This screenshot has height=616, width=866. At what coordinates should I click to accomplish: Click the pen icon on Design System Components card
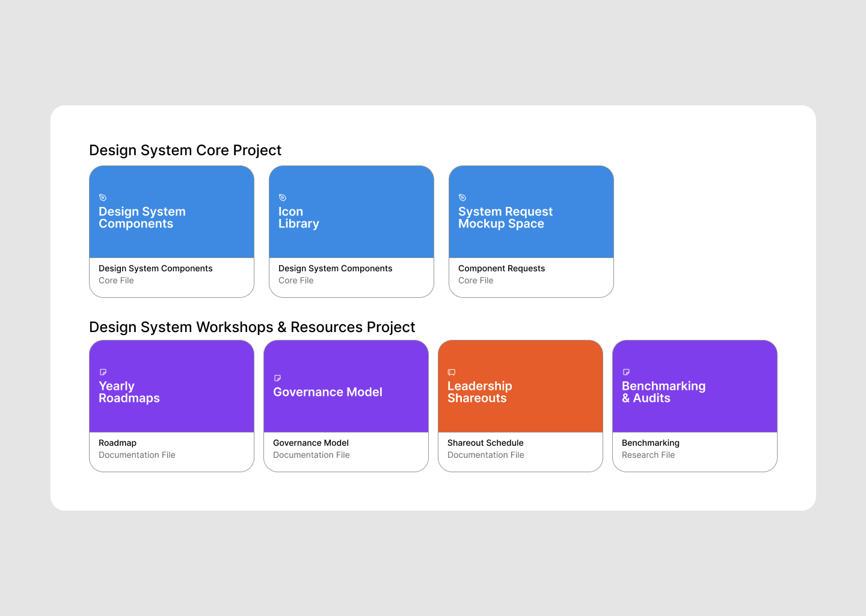[103, 197]
